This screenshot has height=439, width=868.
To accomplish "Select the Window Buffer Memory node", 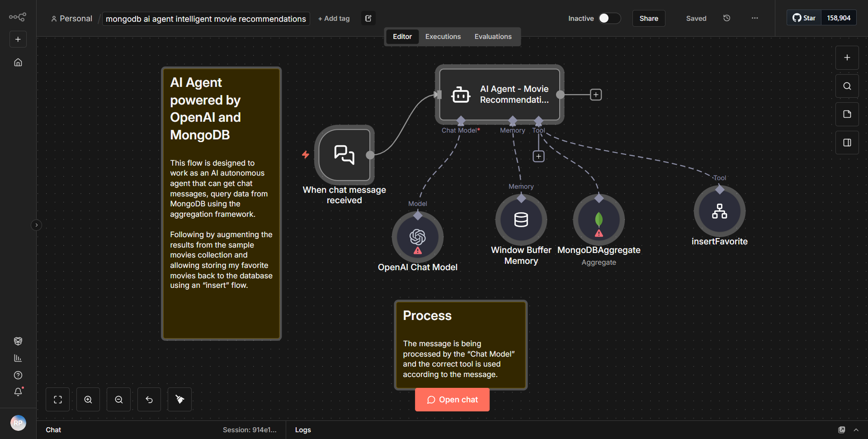I will tap(521, 219).
